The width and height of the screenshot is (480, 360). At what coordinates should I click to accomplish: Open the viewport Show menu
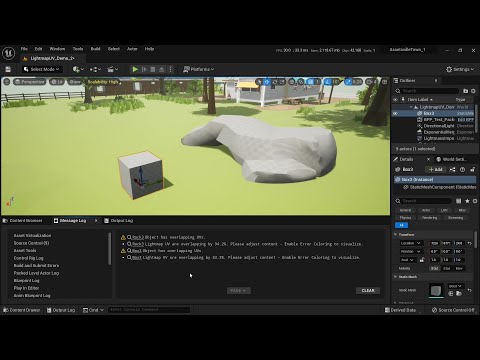tap(75, 82)
